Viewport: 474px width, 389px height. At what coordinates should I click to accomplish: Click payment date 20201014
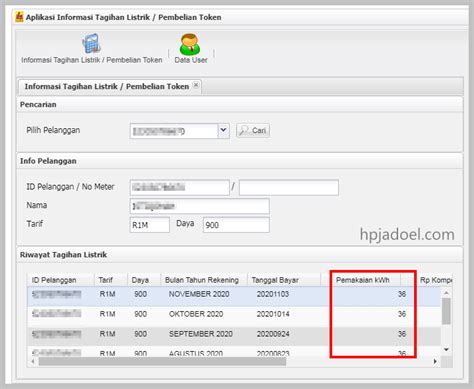273,314
